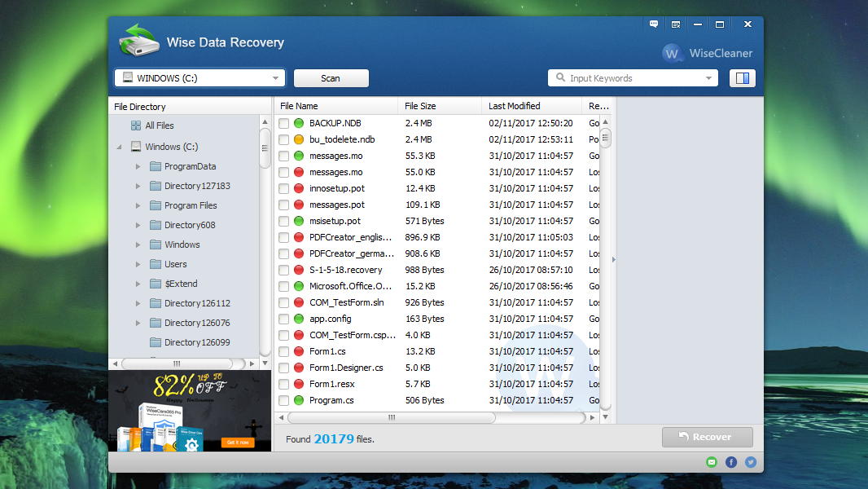This screenshot has width=868, height=489.
Task: Open the Facebook share icon
Action: [731, 462]
